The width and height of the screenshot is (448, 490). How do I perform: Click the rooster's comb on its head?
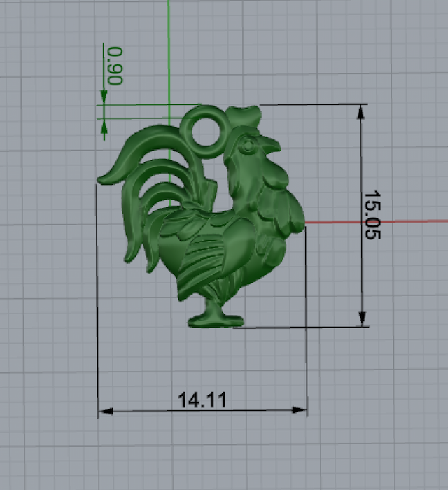pyautogui.click(x=244, y=117)
